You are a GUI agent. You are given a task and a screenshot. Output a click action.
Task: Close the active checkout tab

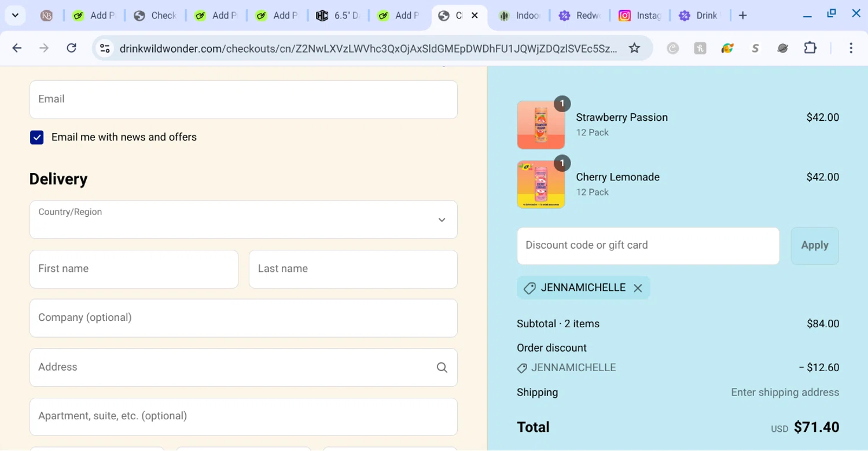(x=475, y=16)
